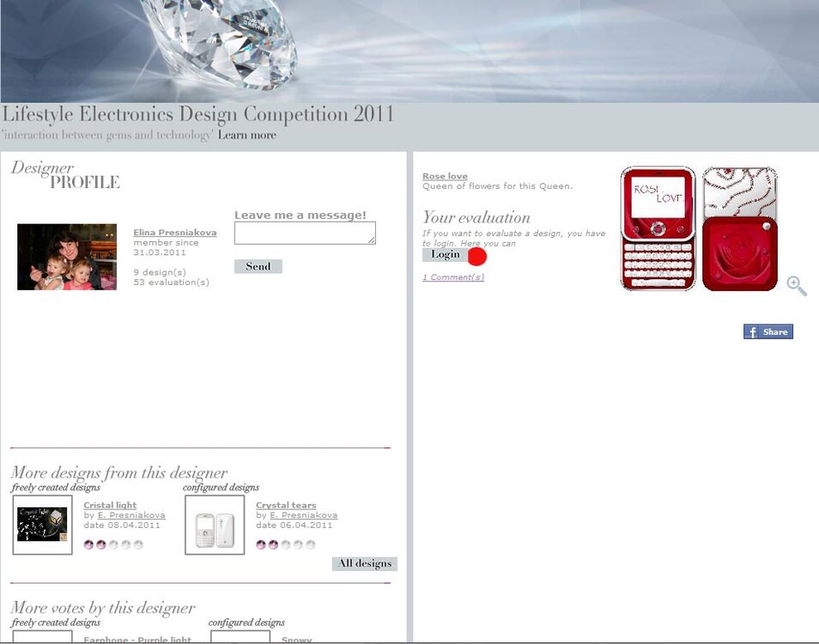The width and height of the screenshot is (819, 644).
Task: Click third rating gem under Crystal tears
Action: (x=286, y=544)
